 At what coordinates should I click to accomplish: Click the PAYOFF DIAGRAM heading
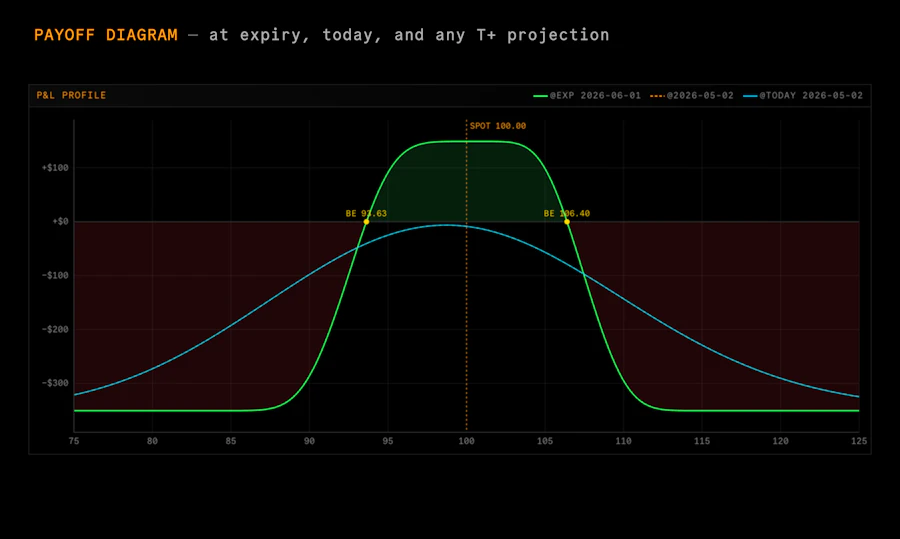click(106, 35)
